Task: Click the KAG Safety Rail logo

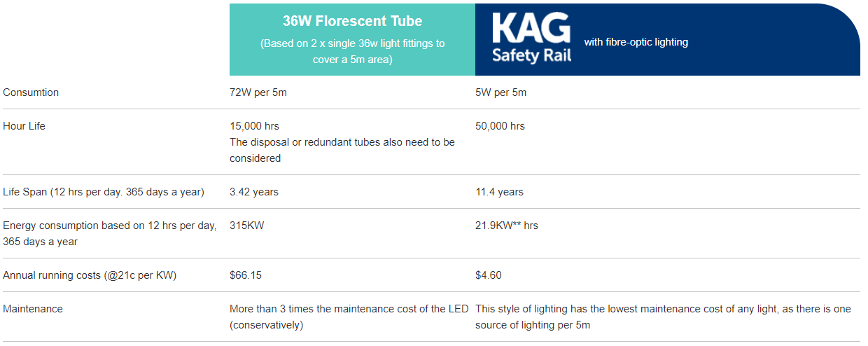Action: coord(532,39)
